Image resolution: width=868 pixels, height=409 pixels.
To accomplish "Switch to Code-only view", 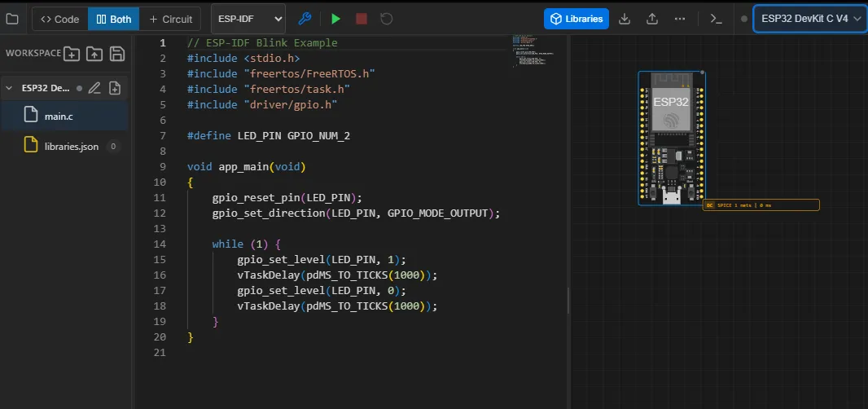I will pos(60,19).
